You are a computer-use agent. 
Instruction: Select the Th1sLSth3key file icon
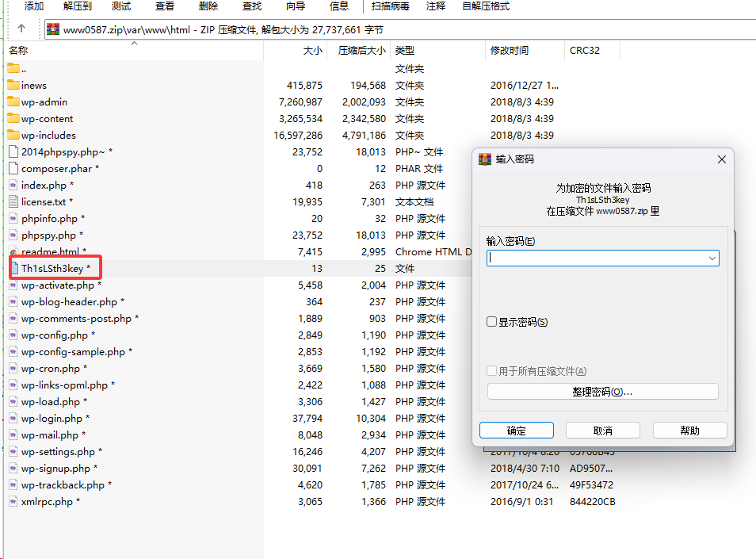coord(13,268)
